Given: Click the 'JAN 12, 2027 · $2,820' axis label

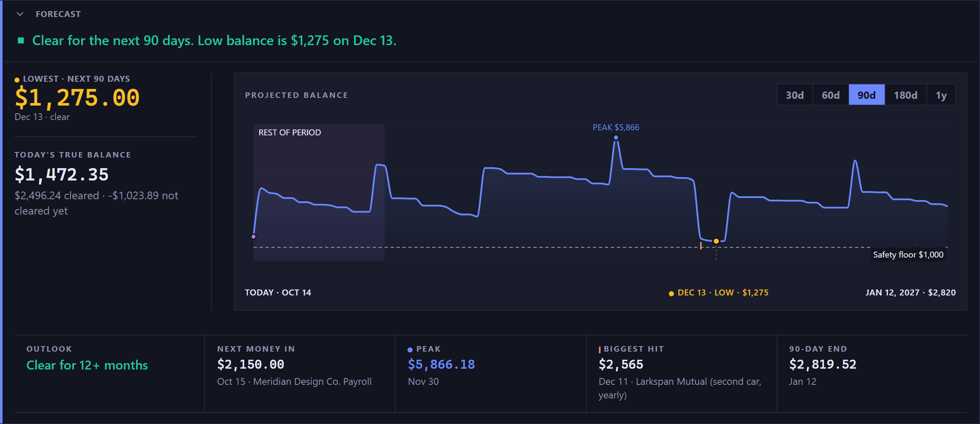Looking at the screenshot, I should point(911,292).
